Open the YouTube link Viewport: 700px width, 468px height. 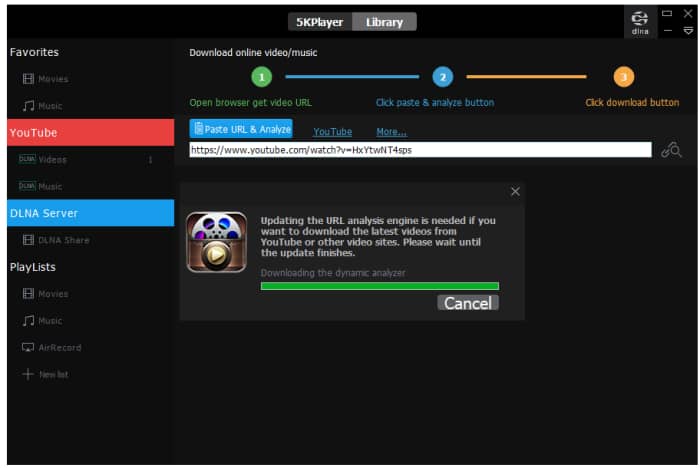[x=333, y=132]
